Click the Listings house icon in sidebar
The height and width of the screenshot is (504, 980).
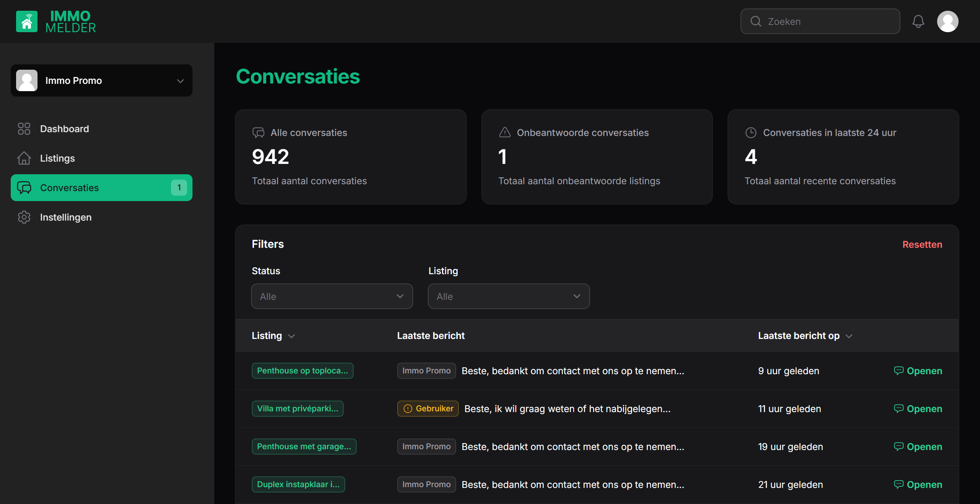pos(24,158)
